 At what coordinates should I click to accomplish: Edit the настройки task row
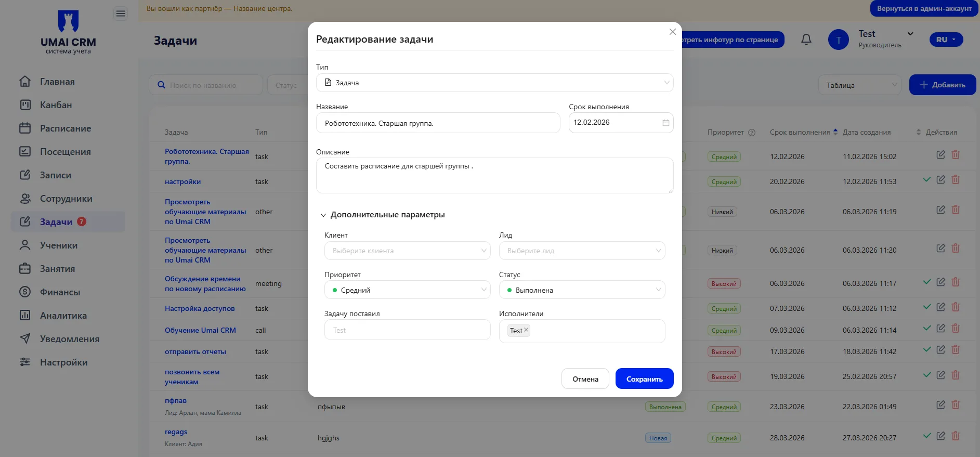point(940,180)
